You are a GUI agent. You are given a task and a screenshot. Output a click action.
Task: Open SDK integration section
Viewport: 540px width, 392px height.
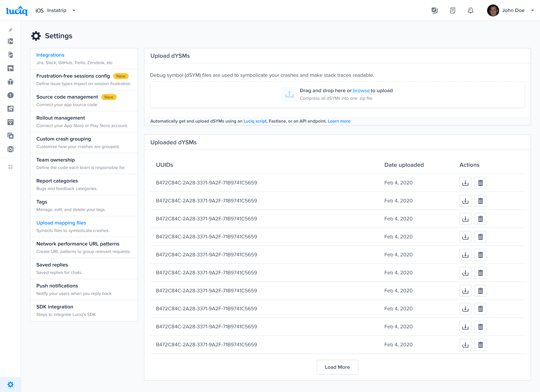[x=84, y=310]
